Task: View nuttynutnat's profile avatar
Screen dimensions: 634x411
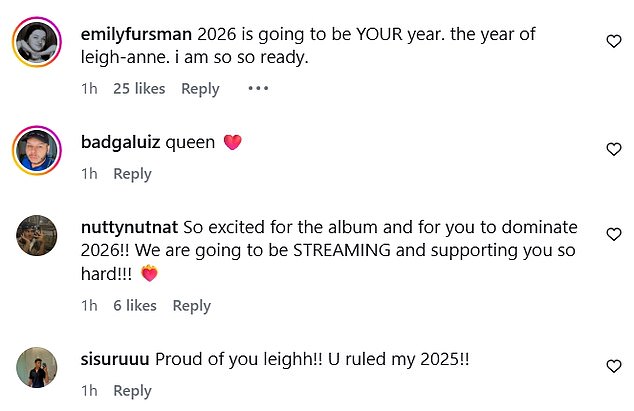Action: [37, 236]
